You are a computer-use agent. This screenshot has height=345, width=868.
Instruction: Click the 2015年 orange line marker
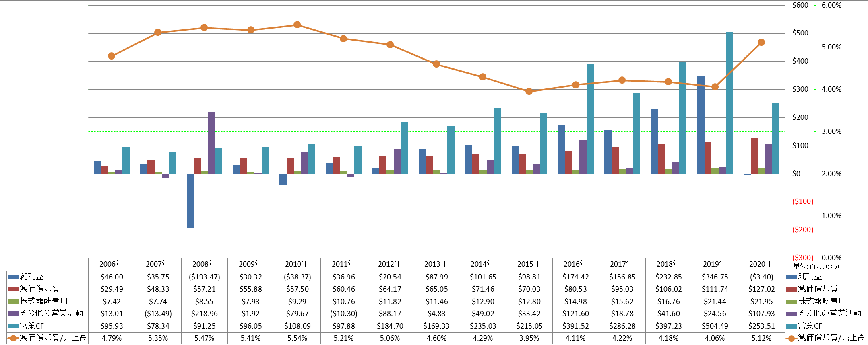[529, 91]
